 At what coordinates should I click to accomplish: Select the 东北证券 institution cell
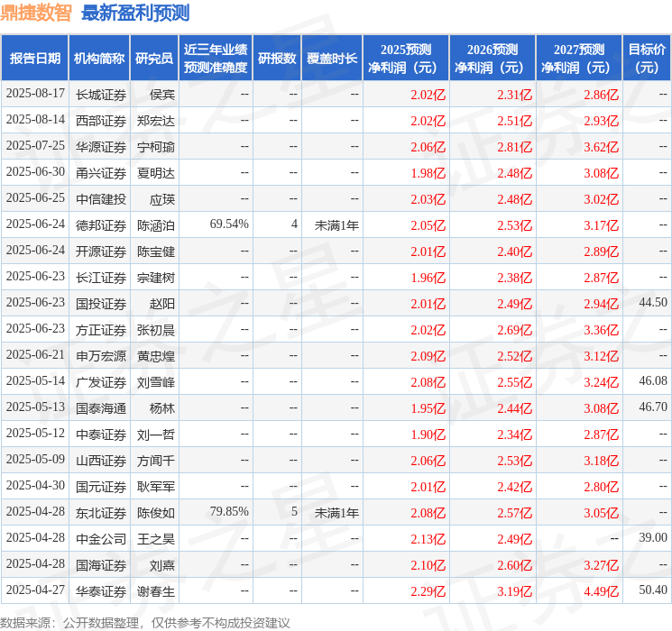click(x=101, y=513)
